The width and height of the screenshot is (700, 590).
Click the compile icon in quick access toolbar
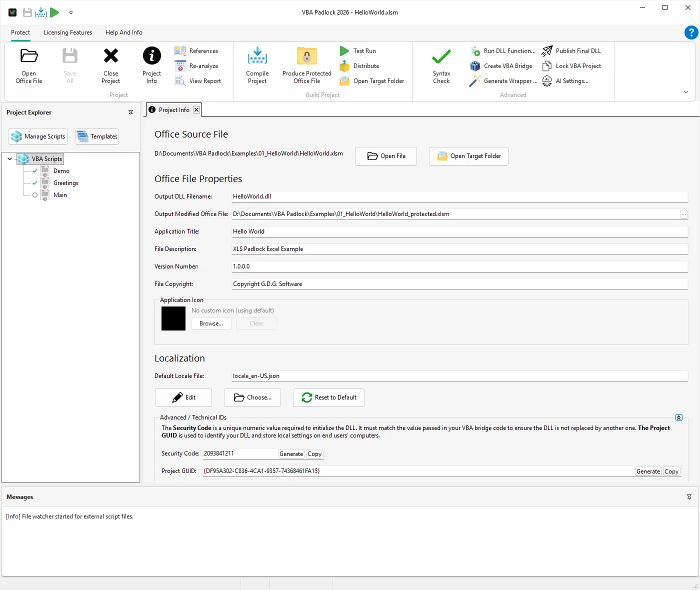[41, 12]
